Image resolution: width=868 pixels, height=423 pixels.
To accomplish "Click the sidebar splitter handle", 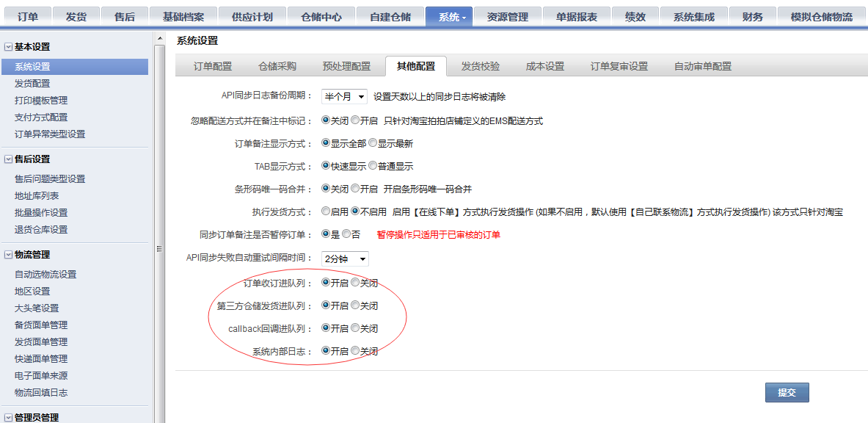I will pos(159,250).
